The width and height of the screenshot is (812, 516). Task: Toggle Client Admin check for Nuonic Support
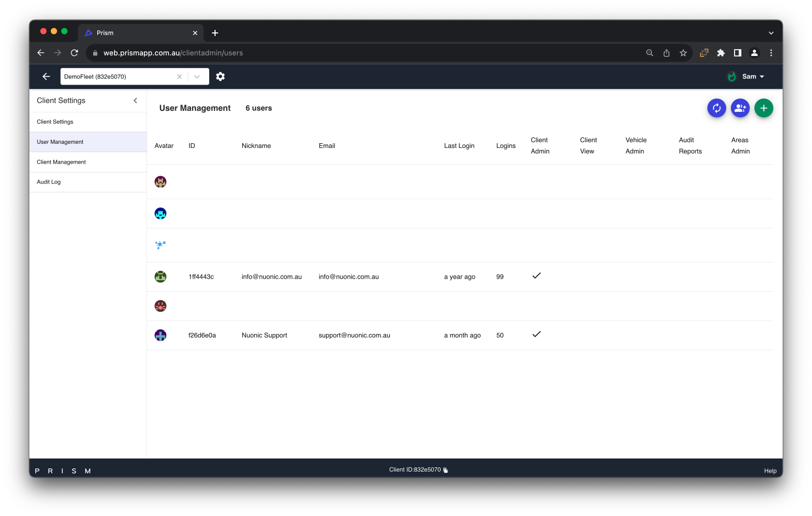[x=536, y=335]
